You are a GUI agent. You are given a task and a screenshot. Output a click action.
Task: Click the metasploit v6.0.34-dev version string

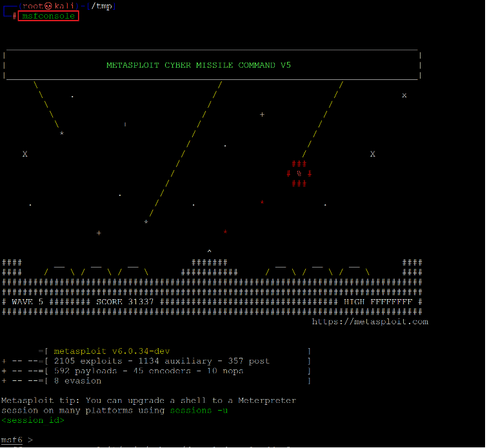[x=112, y=351]
